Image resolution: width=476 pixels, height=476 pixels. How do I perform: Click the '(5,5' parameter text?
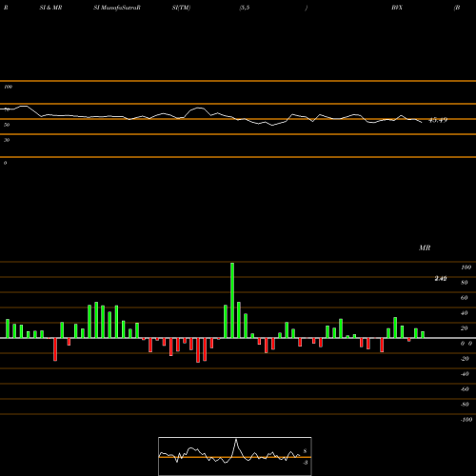pyautogui.click(x=245, y=8)
